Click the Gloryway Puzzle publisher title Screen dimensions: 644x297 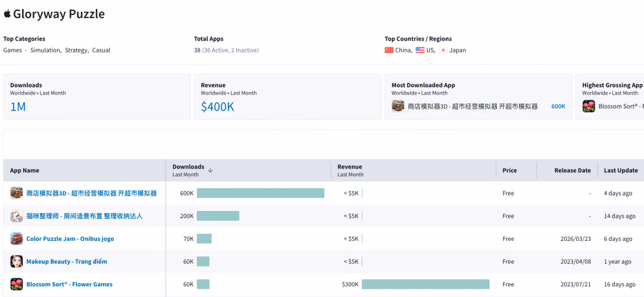[58, 14]
